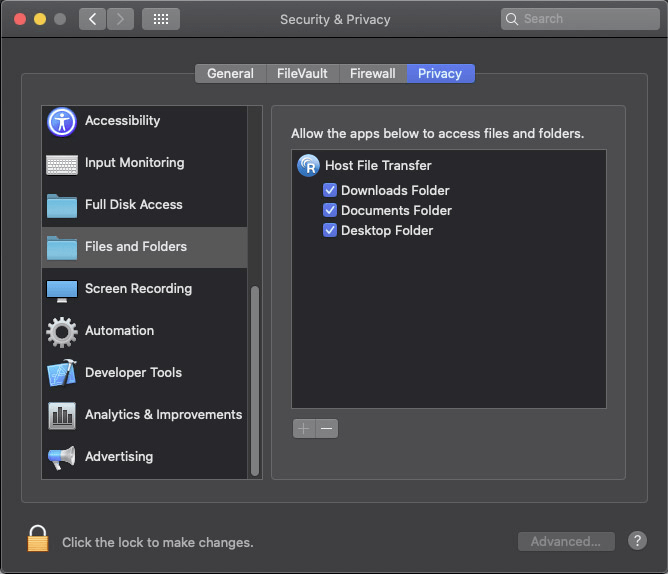Switch to the FileVault tab

click(x=303, y=73)
